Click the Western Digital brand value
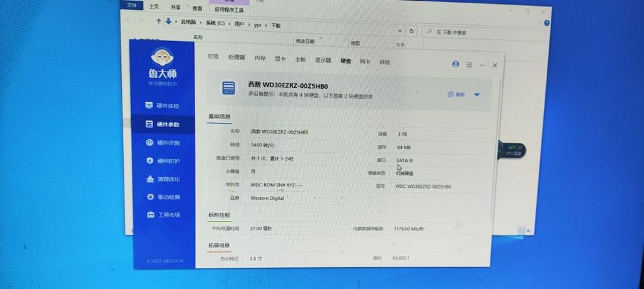The width and height of the screenshot is (644, 289). click(x=267, y=198)
